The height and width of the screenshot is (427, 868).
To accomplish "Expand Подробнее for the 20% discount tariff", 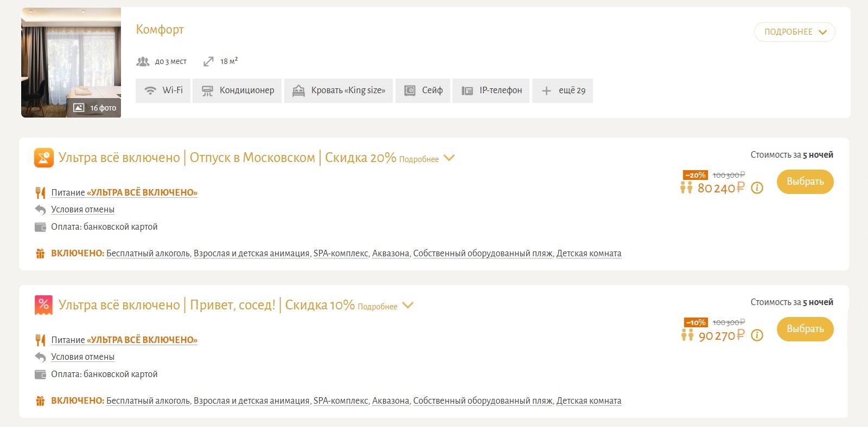I will 419,159.
